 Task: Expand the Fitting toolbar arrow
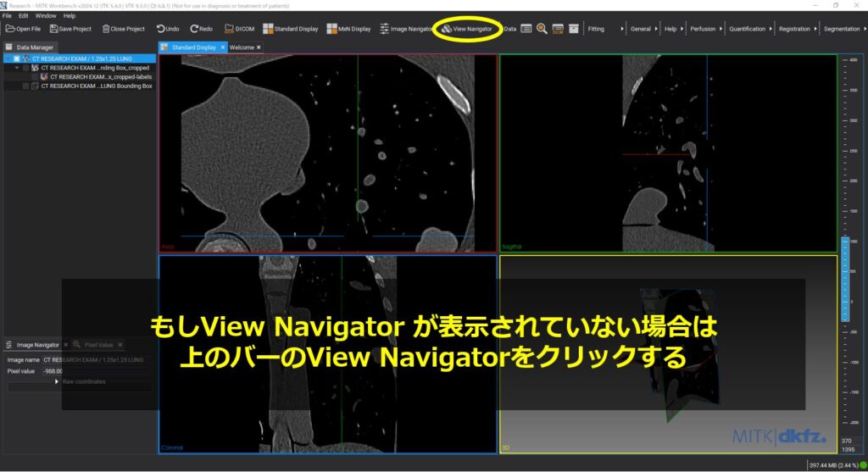point(621,29)
